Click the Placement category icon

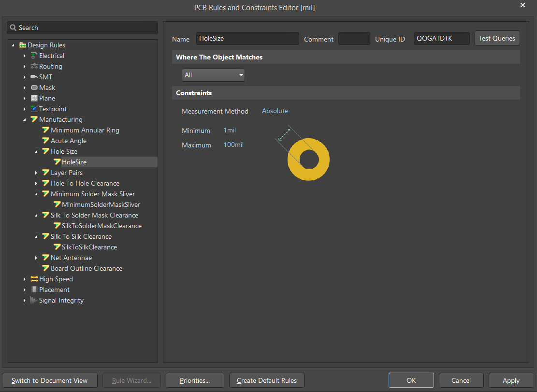(x=34, y=290)
